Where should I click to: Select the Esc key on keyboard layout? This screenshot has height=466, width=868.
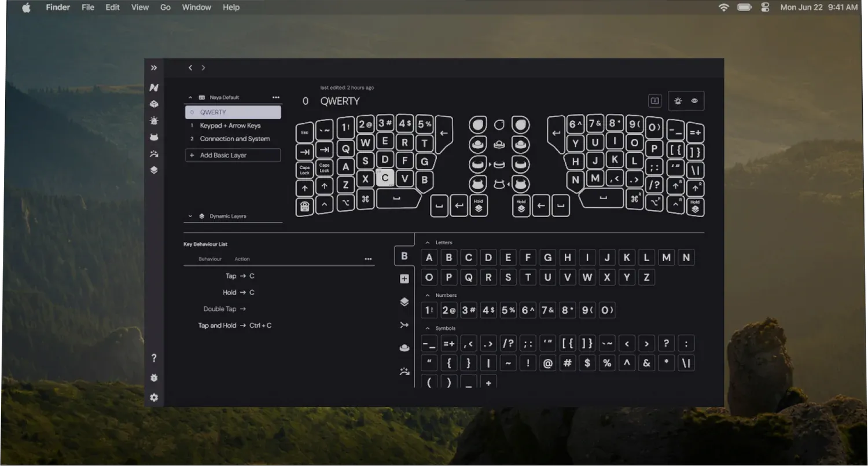tap(304, 133)
